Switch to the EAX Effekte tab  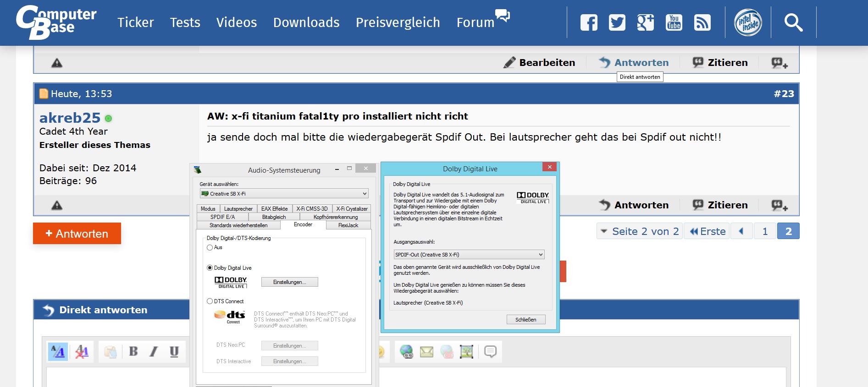click(275, 209)
